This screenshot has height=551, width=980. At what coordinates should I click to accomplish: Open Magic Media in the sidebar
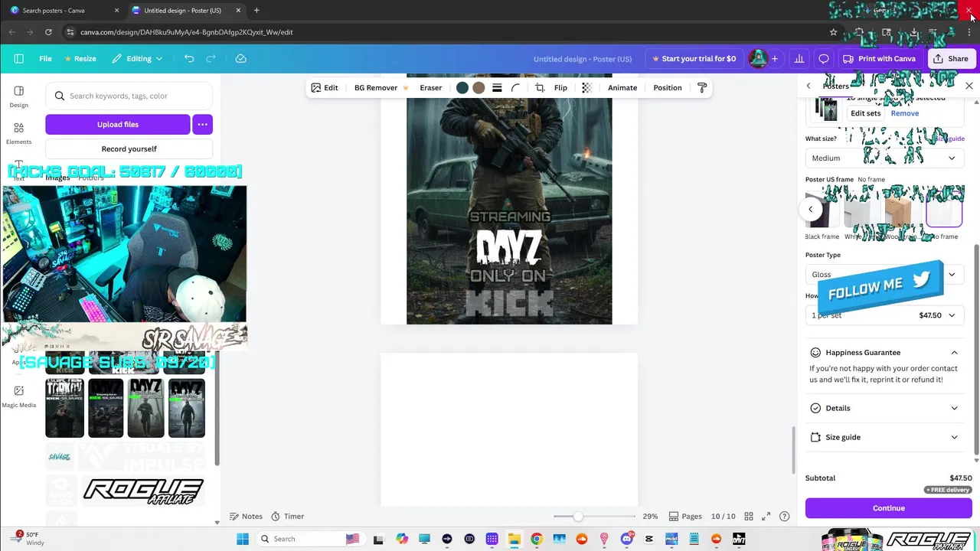19,396
